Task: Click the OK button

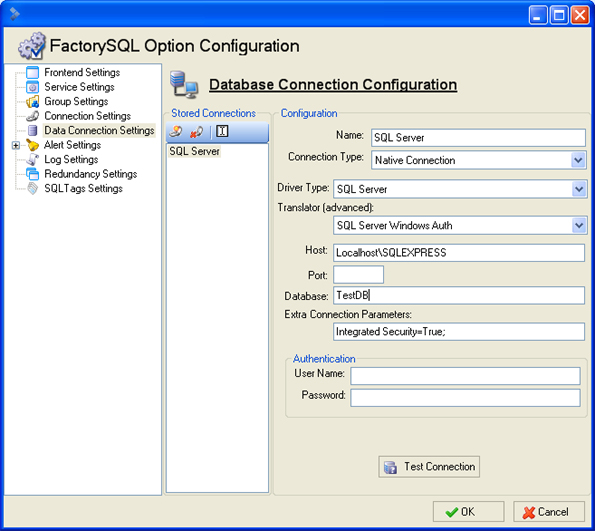Action: (x=469, y=512)
